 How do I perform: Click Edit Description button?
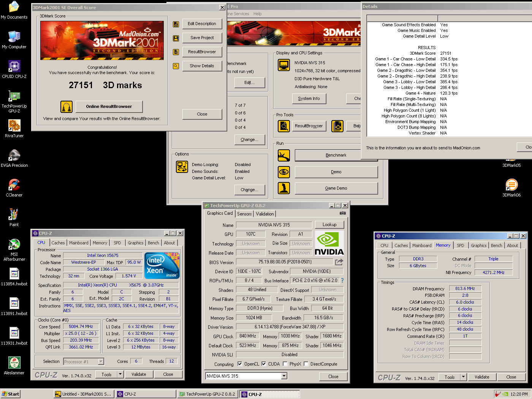202,24
